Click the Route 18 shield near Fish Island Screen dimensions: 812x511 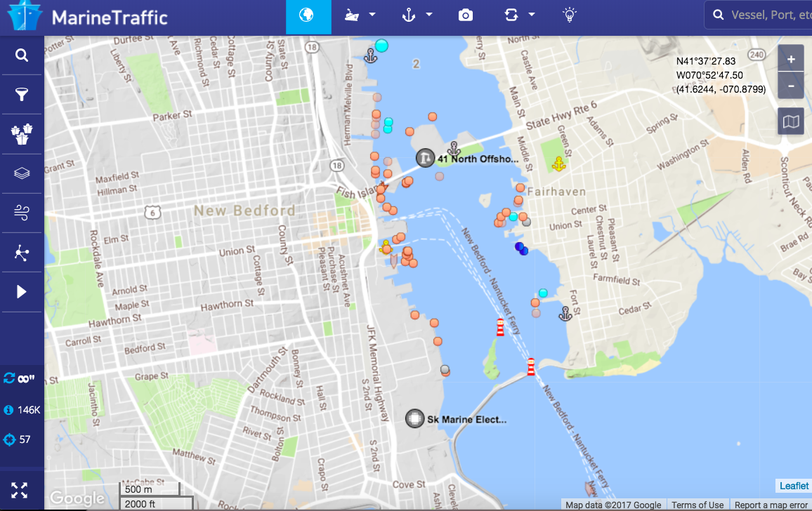coord(337,166)
